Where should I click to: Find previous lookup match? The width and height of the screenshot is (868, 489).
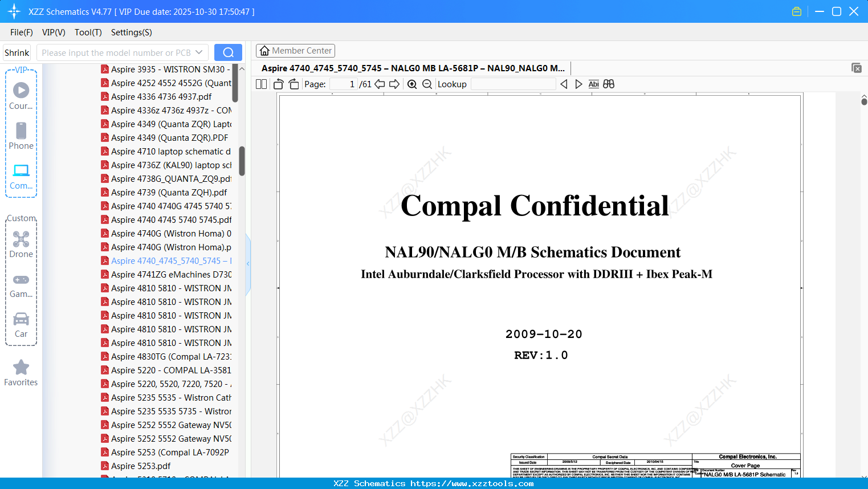564,84
